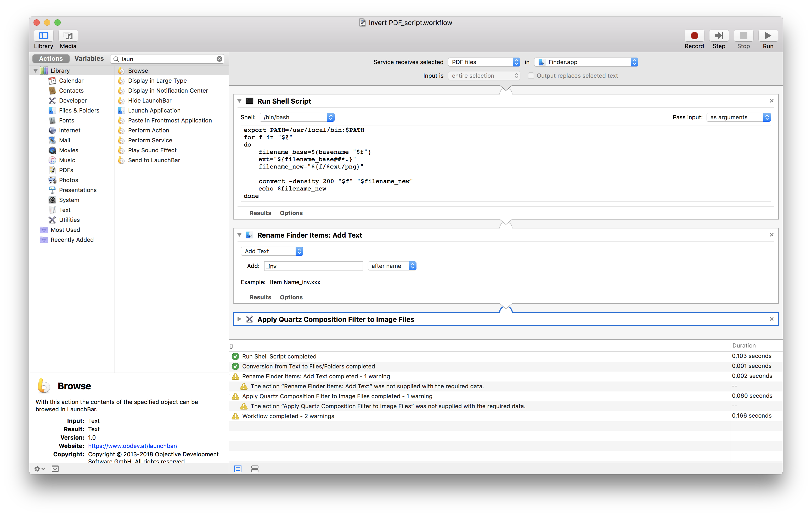Open the Developer category
Screen dimensions: 812x516
tap(73, 100)
